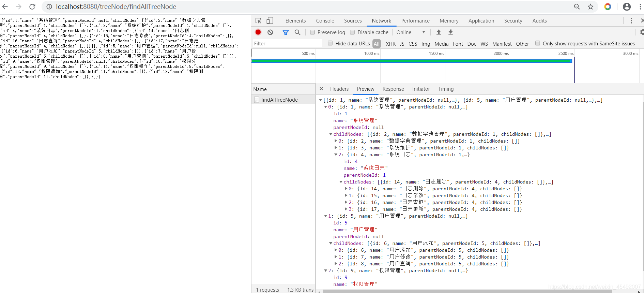
Task: Click the findAllTreeNode file icon
Action: tap(257, 100)
